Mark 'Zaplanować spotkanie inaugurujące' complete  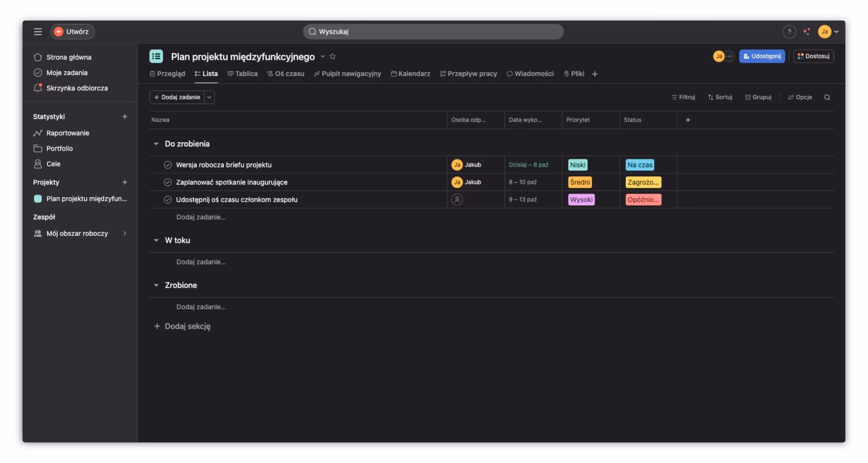pyautogui.click(x=167, y=182)
